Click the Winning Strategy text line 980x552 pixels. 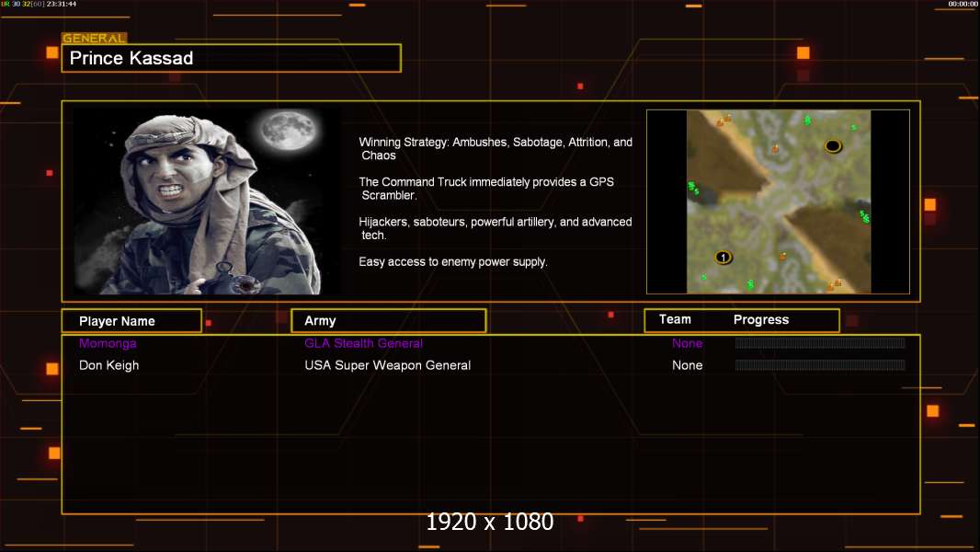[x=496, y=149]
